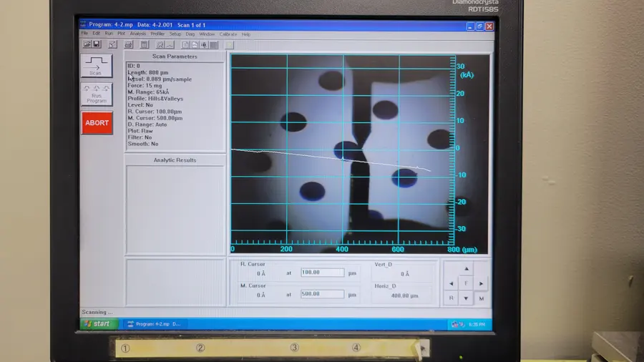This screenshot has height=362, width=644.
Task: Click the toolbar icon right of the printer
Action: pos(144,44)
